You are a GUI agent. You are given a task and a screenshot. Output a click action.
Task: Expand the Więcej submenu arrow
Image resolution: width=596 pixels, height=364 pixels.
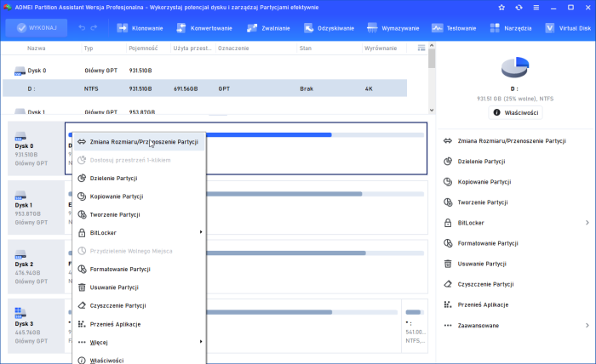[201, 342]
